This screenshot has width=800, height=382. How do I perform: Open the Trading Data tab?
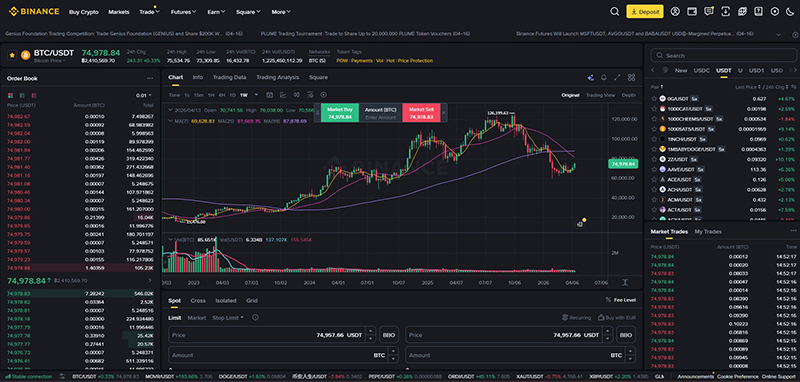pos(229,78)
